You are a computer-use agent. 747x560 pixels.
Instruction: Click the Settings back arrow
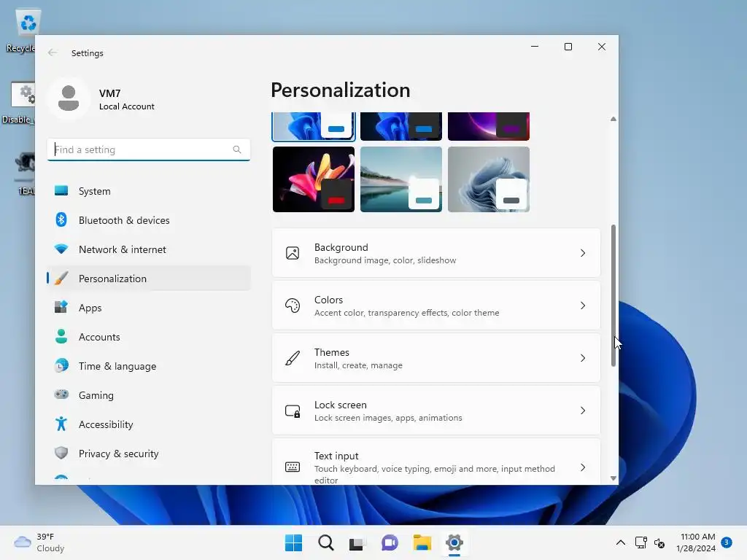(53, 52)
